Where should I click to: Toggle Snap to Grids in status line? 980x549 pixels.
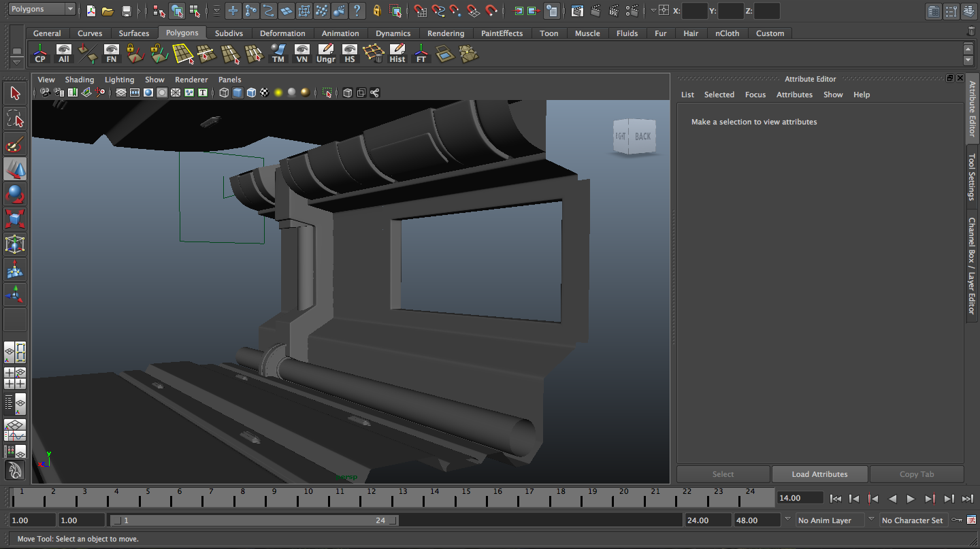point(421,11)
